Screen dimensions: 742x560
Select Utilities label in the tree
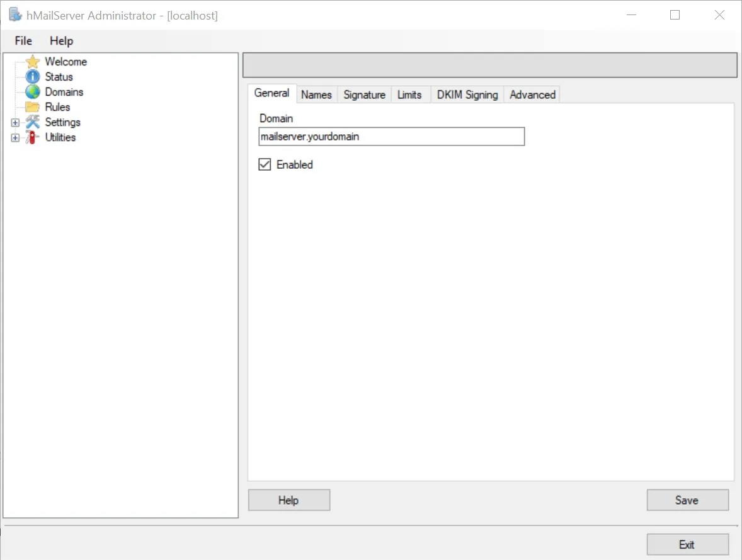coord(60,137)
